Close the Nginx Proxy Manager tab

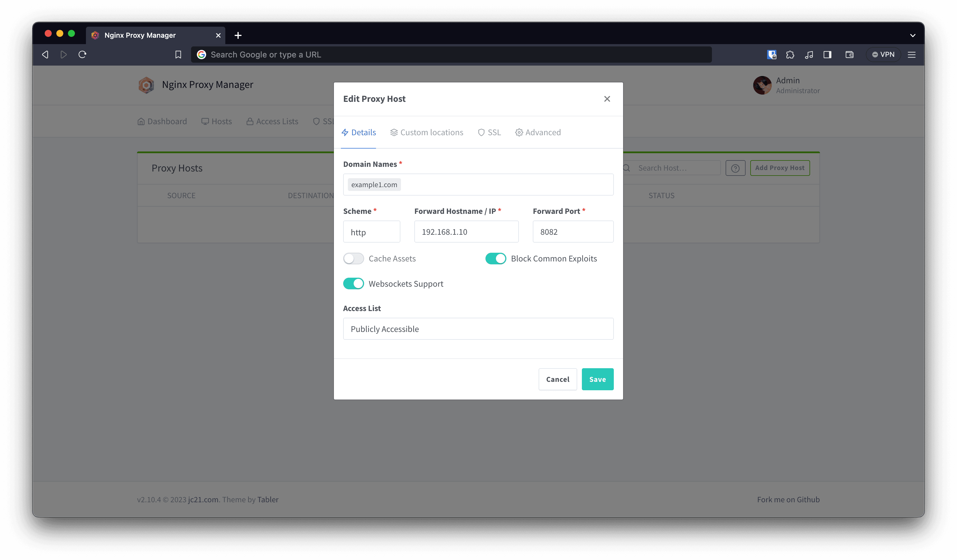[218, 35]
